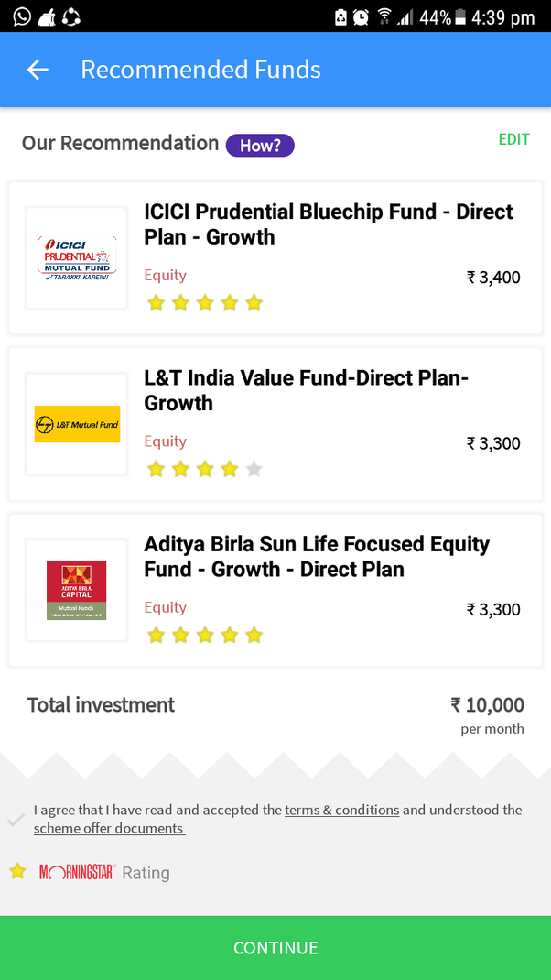551x980 pixels.
Task: Navigate back using the back arrow
Action: click(37, 69)
